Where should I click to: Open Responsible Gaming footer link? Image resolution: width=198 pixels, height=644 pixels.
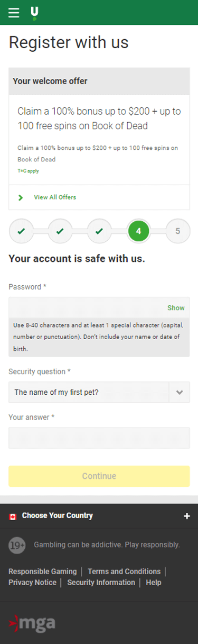[43, 572]
